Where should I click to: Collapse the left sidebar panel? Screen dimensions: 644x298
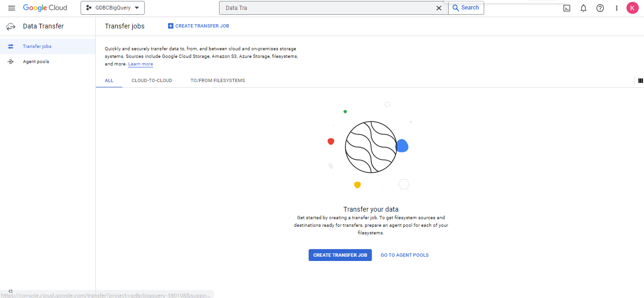click(x=10, y=291)
